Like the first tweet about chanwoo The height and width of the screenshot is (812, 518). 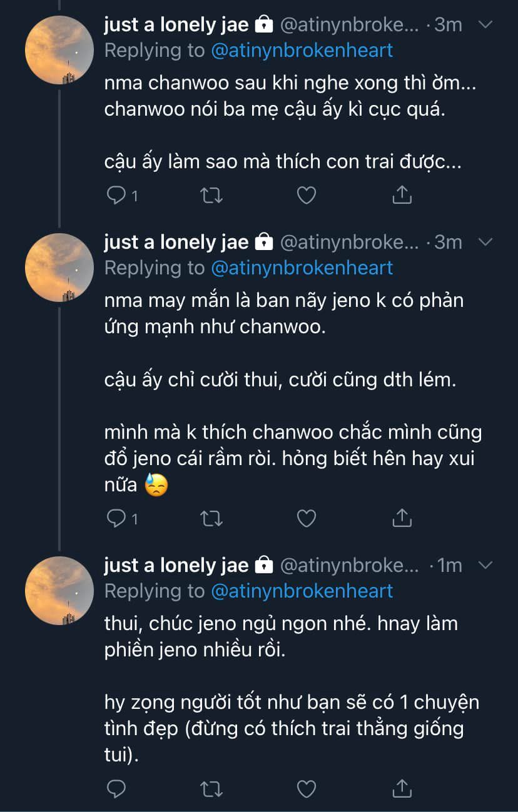(306, 196)
